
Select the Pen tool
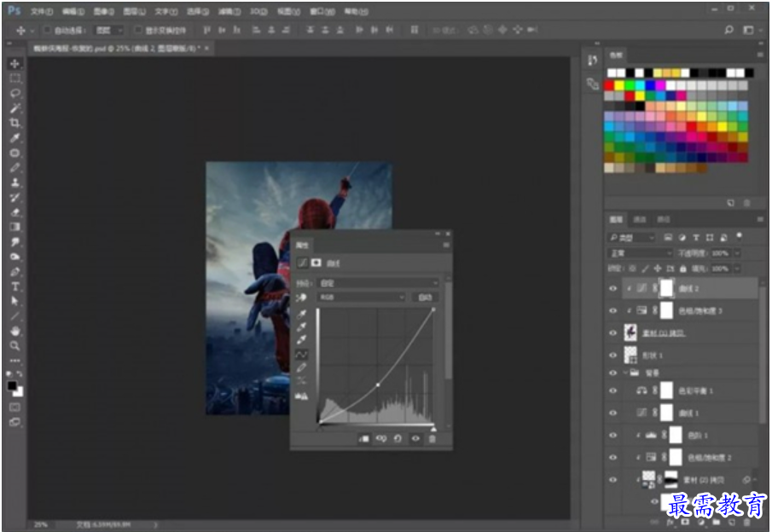(x=15, y=272)
